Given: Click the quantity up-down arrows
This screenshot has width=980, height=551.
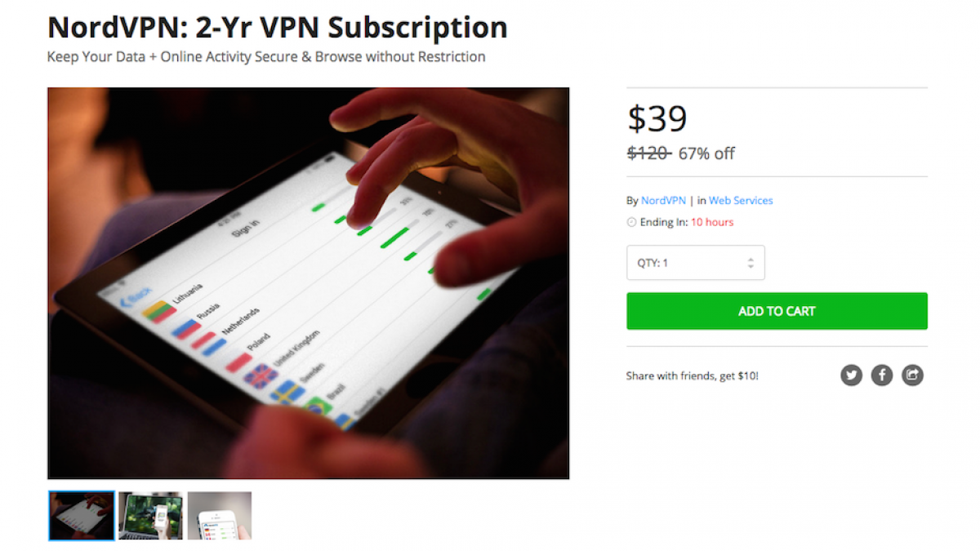Looking at the screenshot, I should tap(751, 263).
